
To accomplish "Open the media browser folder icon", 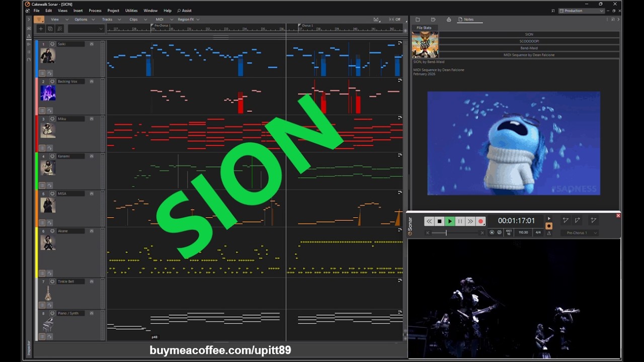I will (418, 20).
